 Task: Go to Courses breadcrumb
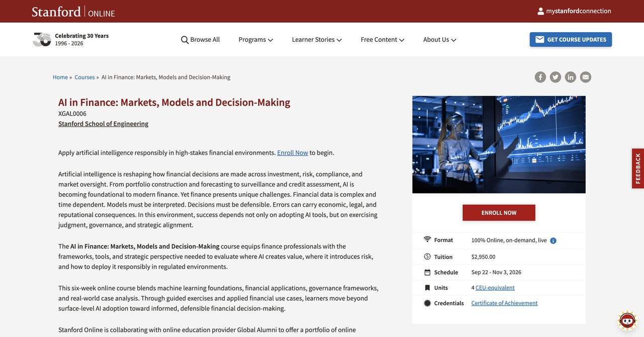(85, 77)
